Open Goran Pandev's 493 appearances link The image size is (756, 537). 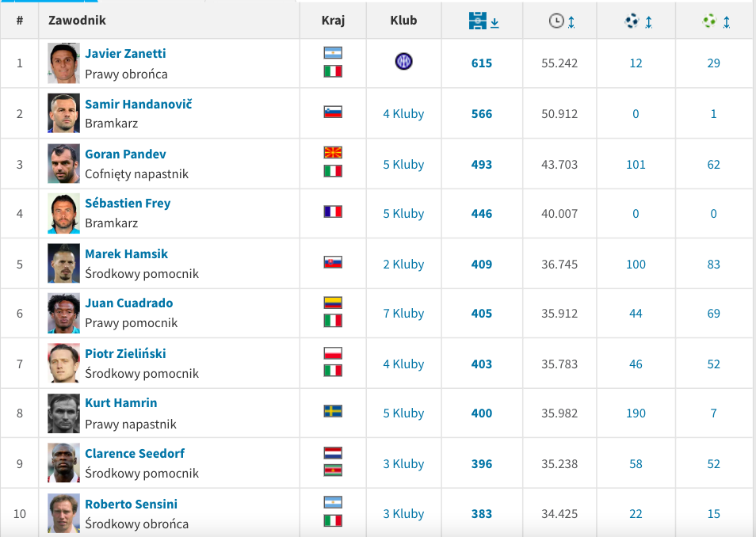click(x=482, y=165)
